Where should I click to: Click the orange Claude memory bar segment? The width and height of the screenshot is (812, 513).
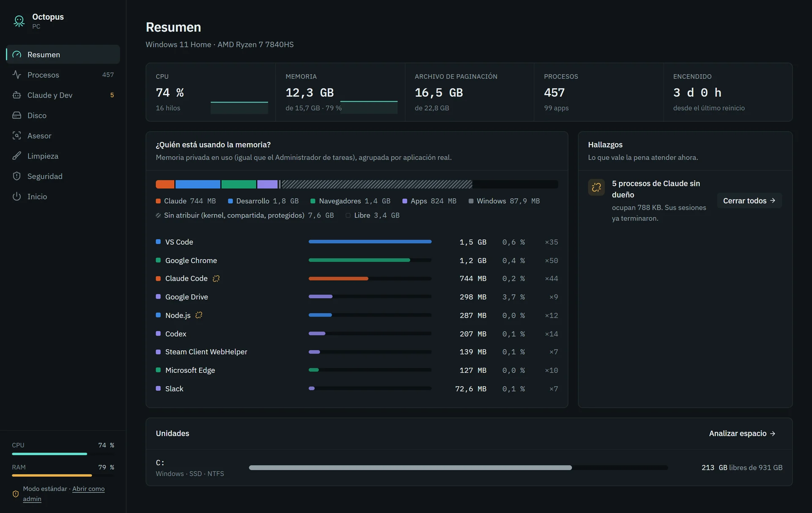coord(165,184)
